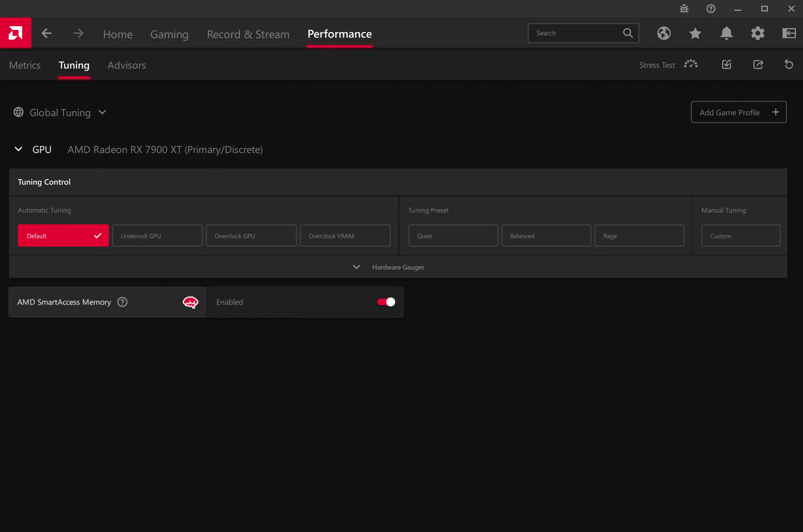
Task: Switch to the Metrics sub-tab
Action: [x=25, y=65]
